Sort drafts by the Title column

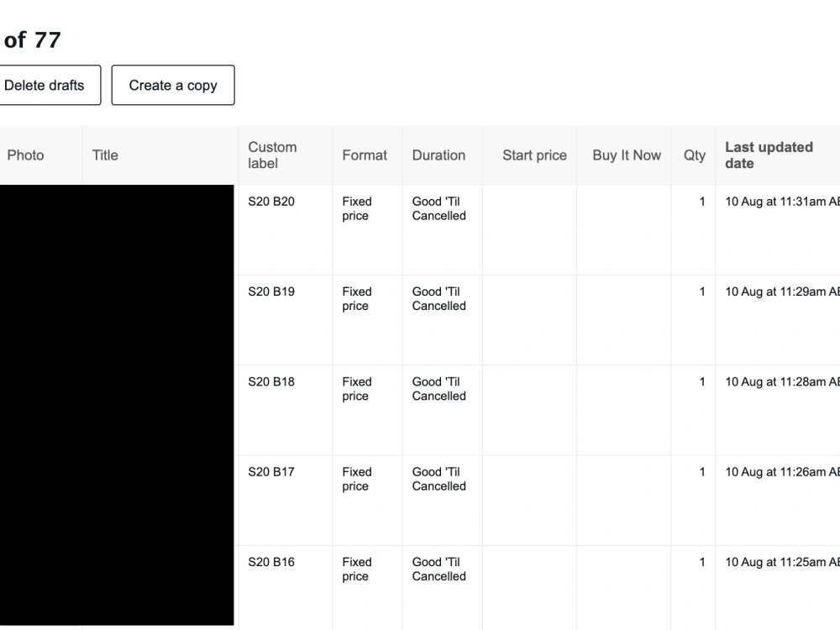tap(105, 155)
